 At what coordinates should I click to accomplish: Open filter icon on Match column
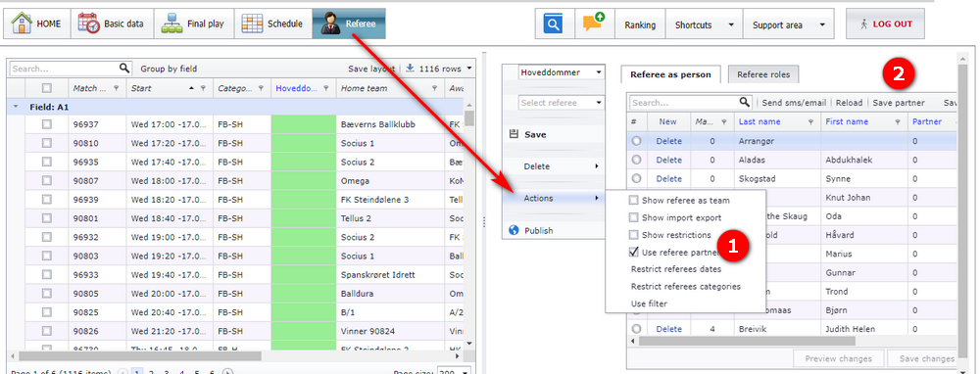click(x=117, y=89)
